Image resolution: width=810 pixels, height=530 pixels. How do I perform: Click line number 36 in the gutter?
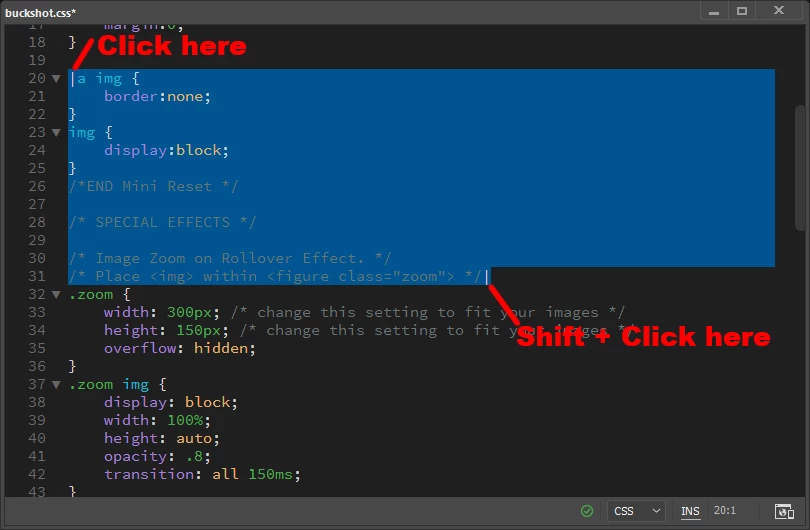tap(37, 367)
